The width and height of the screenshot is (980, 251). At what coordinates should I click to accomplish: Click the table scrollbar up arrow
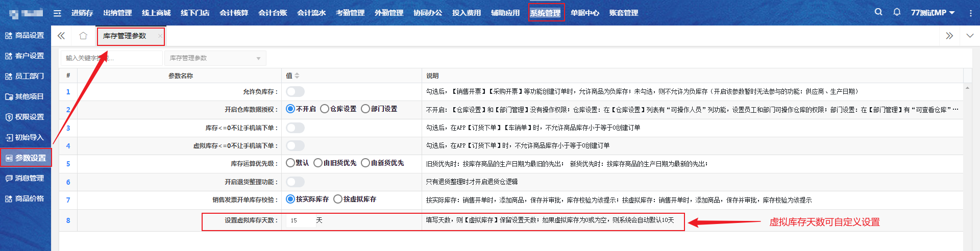967,88
